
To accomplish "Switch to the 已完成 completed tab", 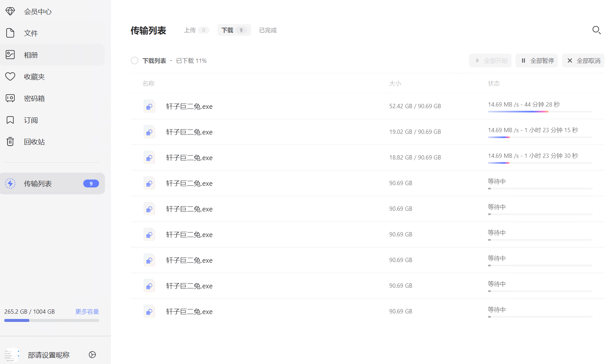I will click(268, 30).
